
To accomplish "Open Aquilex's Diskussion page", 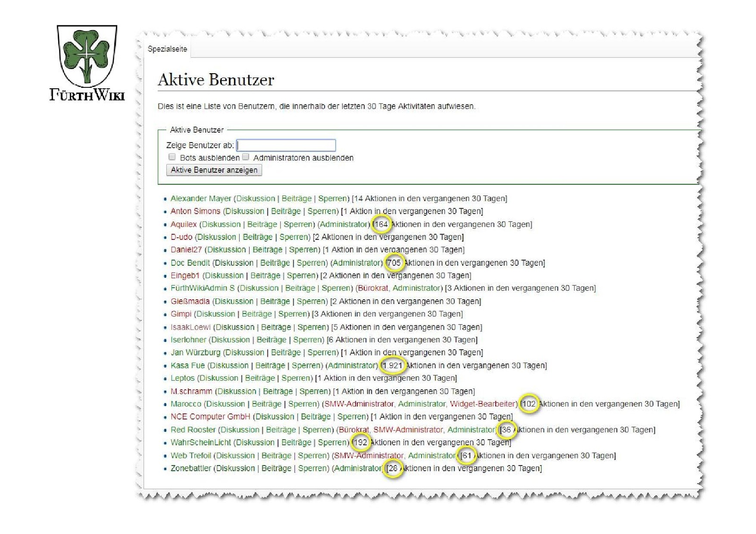I will [x=221, y=224].
